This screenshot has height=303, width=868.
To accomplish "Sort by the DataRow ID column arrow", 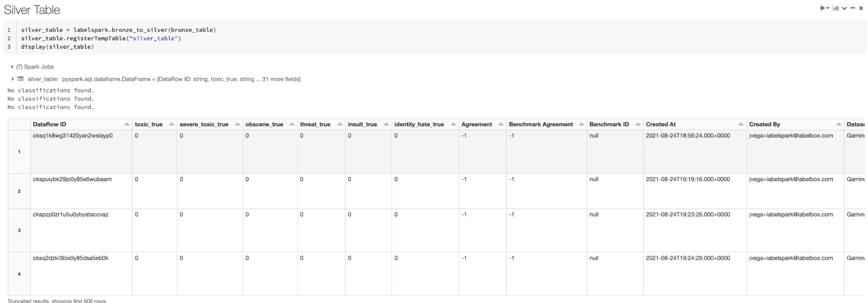I will click(127, 125).
